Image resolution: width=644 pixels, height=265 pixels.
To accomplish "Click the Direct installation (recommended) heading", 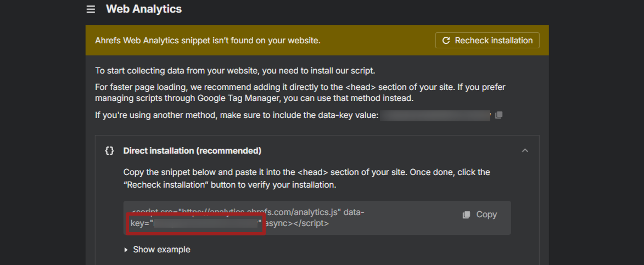I will coord(192,151).
